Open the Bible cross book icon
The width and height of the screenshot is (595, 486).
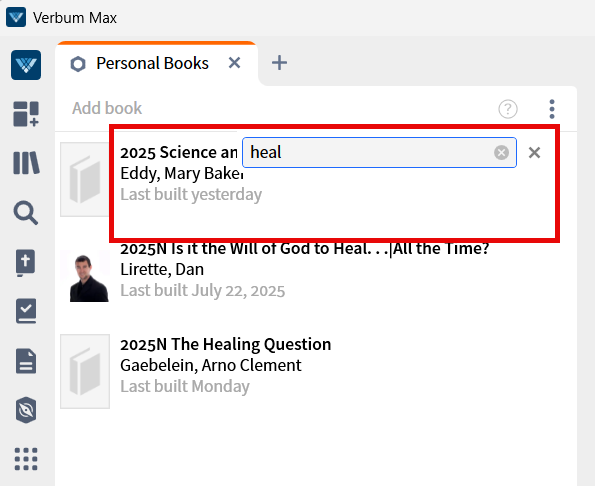click(26, 263)
